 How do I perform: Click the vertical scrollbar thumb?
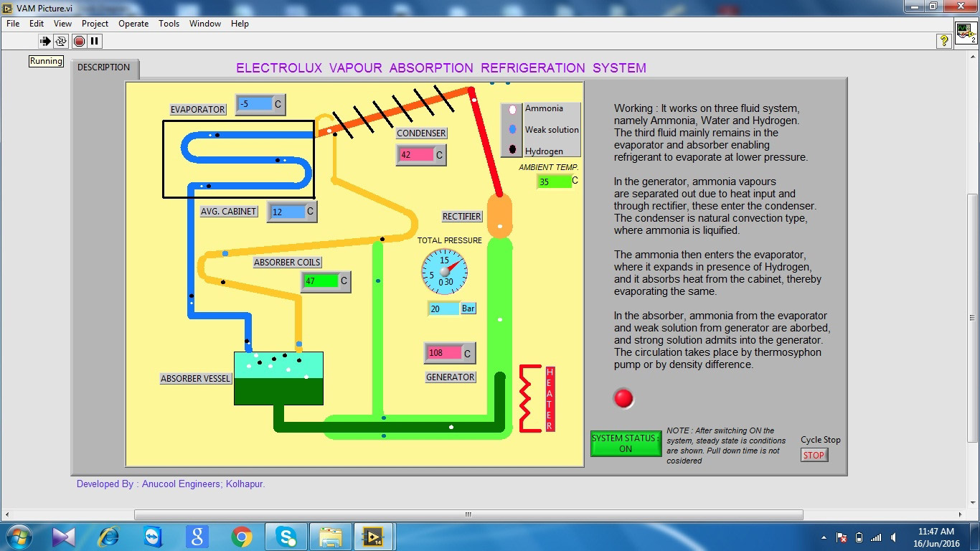pos(974,317)
